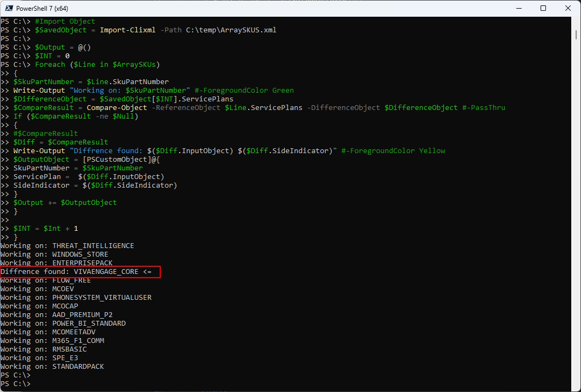Click 'Working on: RMSBASIC' output line
This screenshot has width=581, height=392.
[43, 349]
